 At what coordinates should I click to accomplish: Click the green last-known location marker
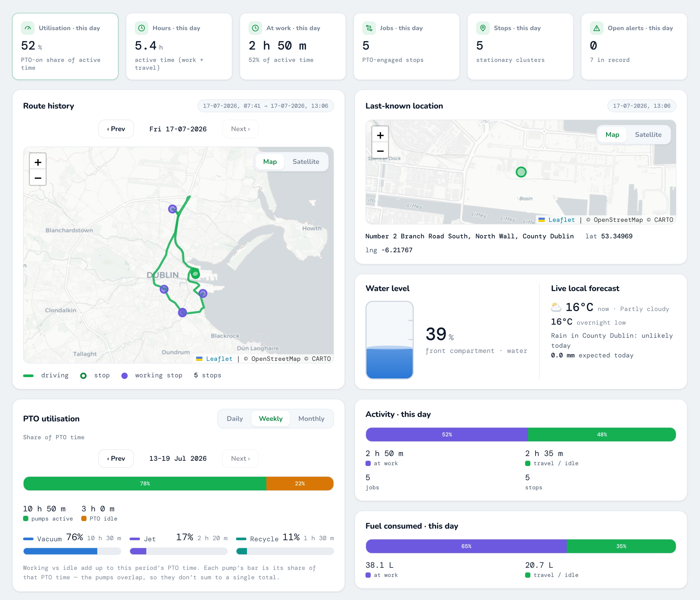pos(521,172)
